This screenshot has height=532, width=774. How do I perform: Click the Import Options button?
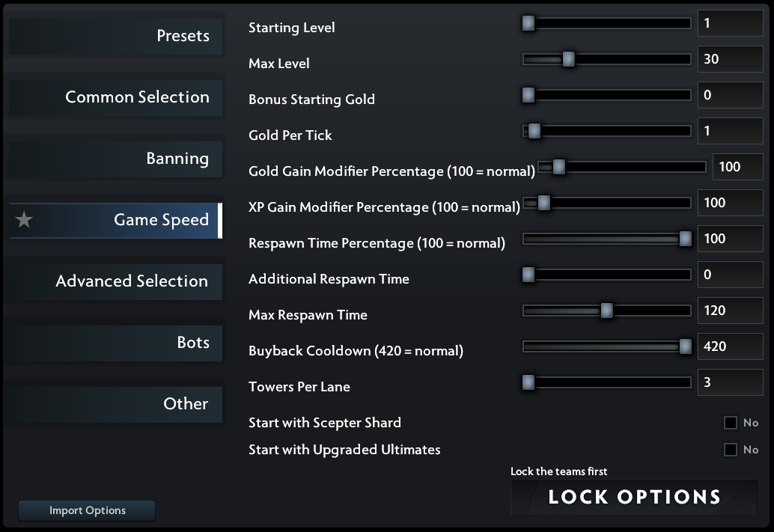[x=87, y=510]
